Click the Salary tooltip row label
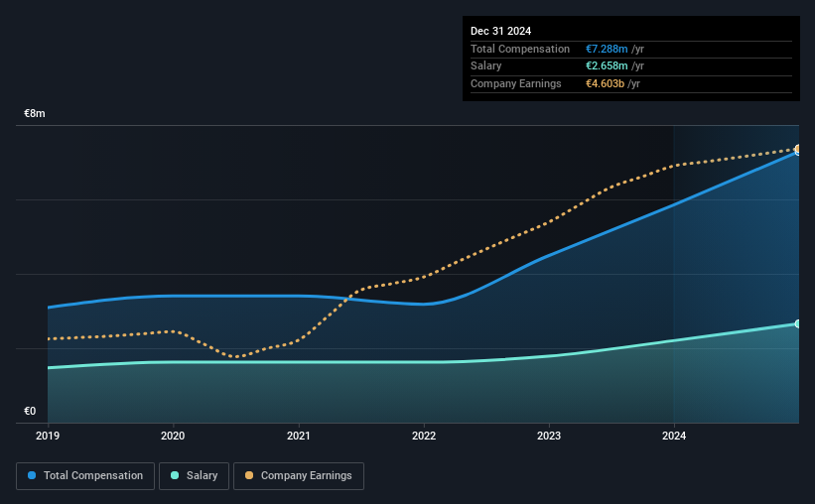Image resolution: width=815 pixels, height=504 pixels. 486,66
